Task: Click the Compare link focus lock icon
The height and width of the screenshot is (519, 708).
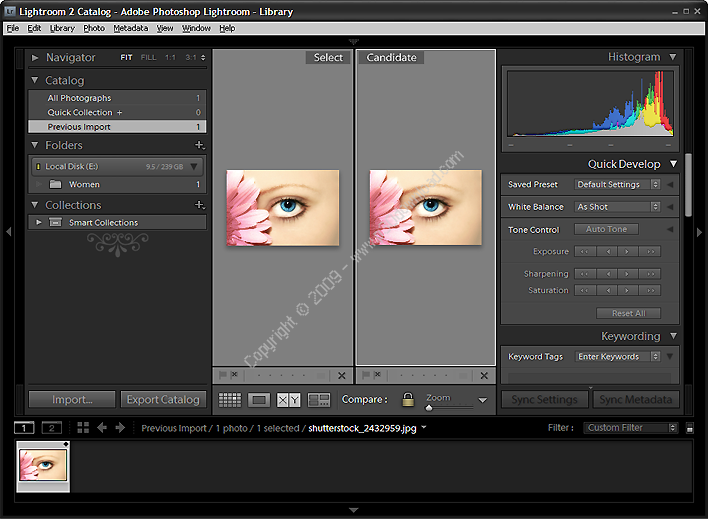Action: [408, 400]
